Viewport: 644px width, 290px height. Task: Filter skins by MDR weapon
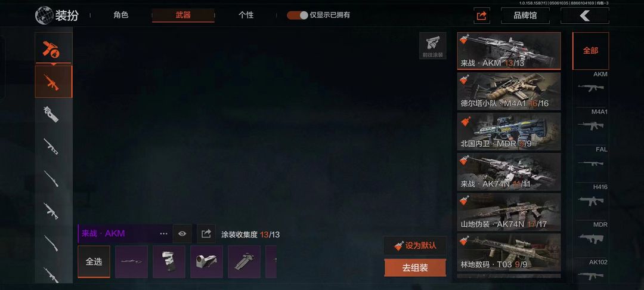590,235
